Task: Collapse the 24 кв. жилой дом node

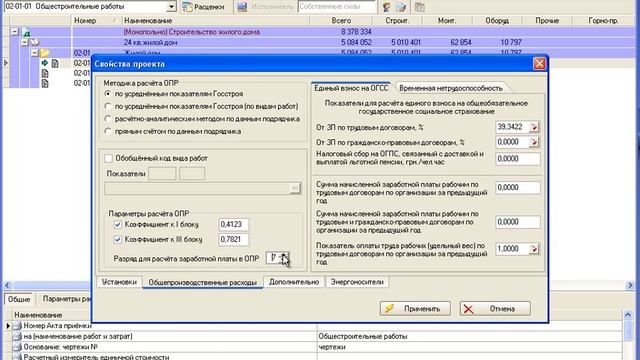Action: point(25,42)
